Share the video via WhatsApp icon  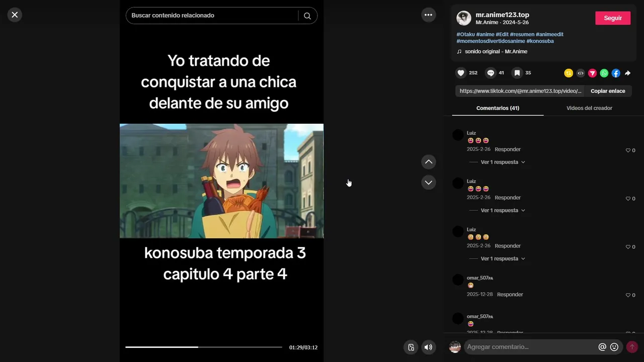click(604, 73)
